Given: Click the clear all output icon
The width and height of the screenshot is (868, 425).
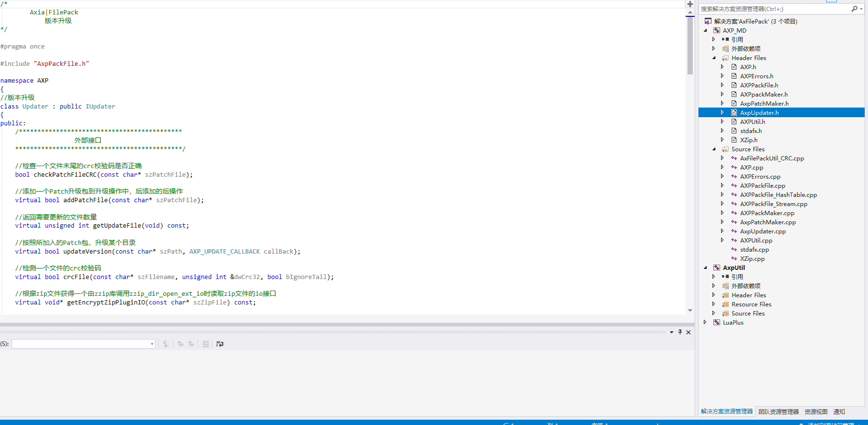Looking at the screenshot, I should (x=205, y=344).
